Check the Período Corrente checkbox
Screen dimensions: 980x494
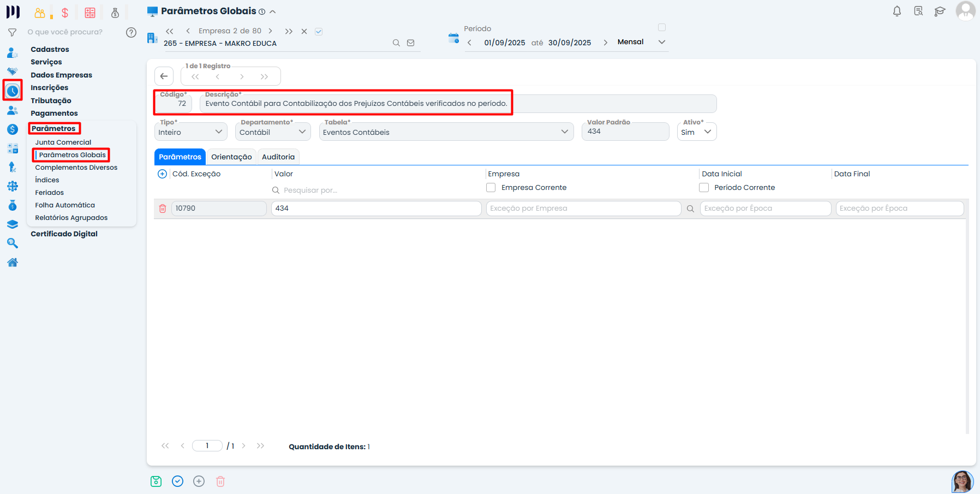[704, 187]
